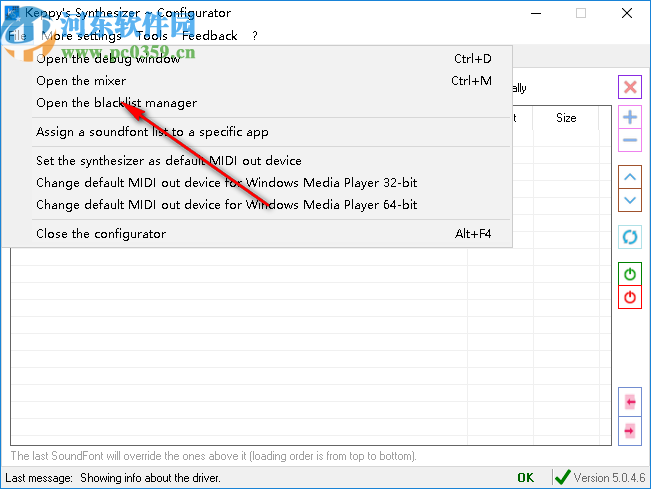Image resolution: width=651 pixels, height=489 pixels.
Task: Click the purple X clear list icon
Action: click(x=630, y=87)
